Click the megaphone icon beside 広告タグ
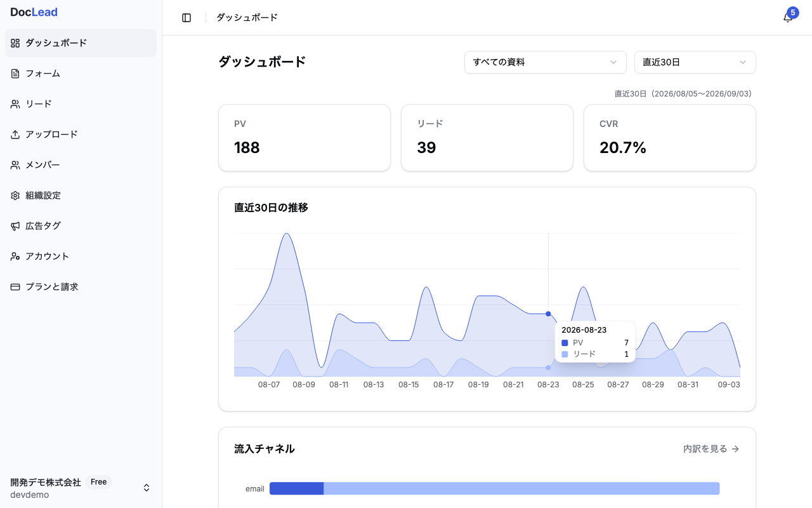Viewport: 812px width, 508px height. 15,226
